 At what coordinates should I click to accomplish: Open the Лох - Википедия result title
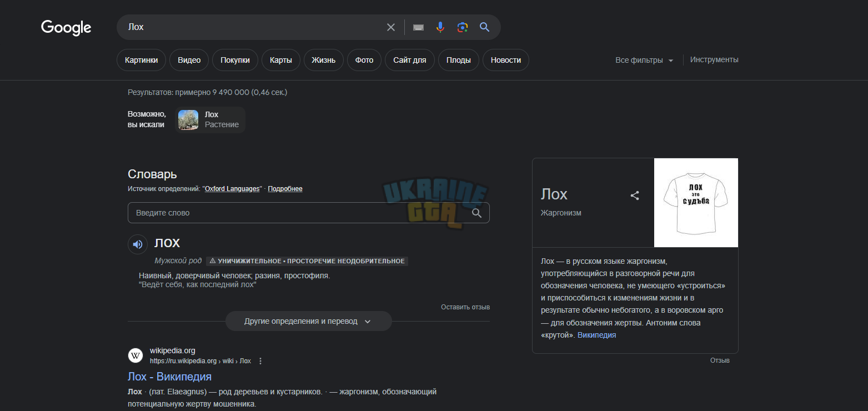tap(169, 377)
